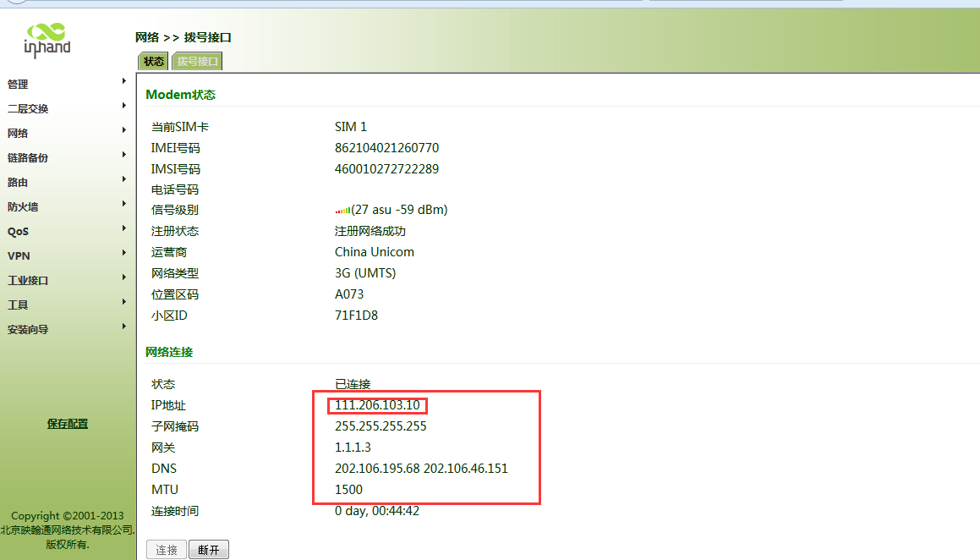Click the IP address value 111.206.103.10

click(x=377, y=405)
